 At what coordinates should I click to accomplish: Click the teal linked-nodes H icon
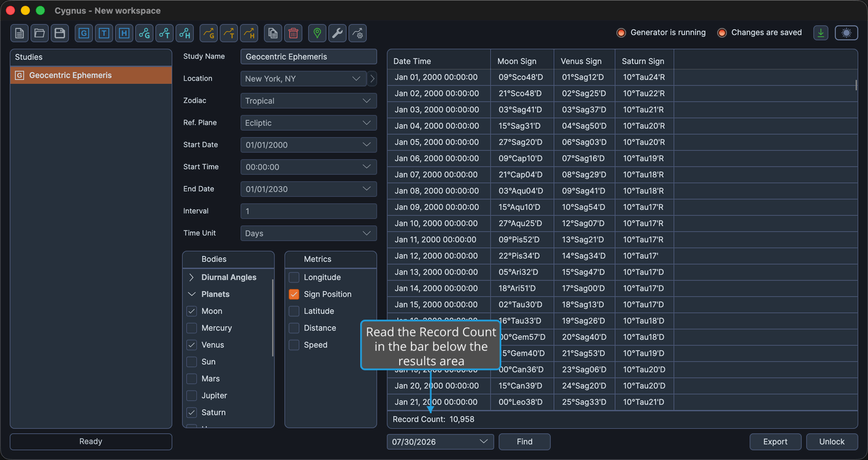pos(185,33)
